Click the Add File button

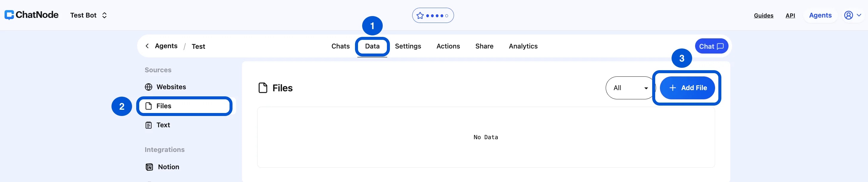pos(687,88)
